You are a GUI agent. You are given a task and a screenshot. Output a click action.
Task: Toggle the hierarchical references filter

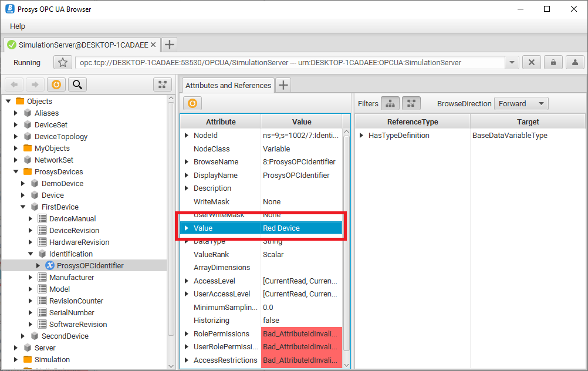coord(390,103)
